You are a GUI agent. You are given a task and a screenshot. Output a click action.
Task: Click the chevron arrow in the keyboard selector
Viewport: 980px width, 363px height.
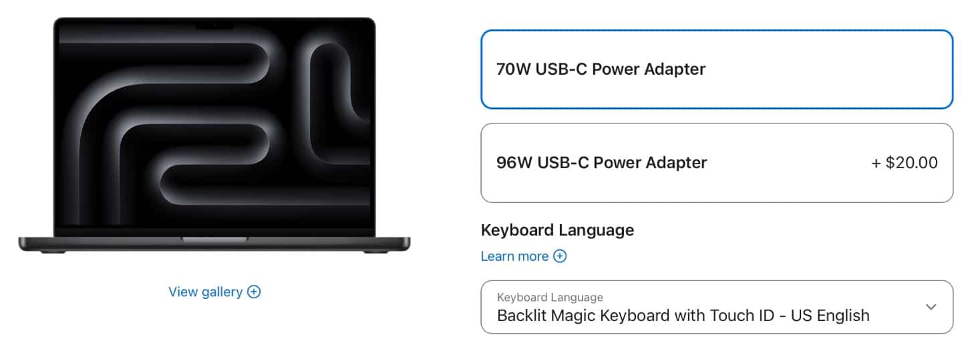(x=931, y=307)
